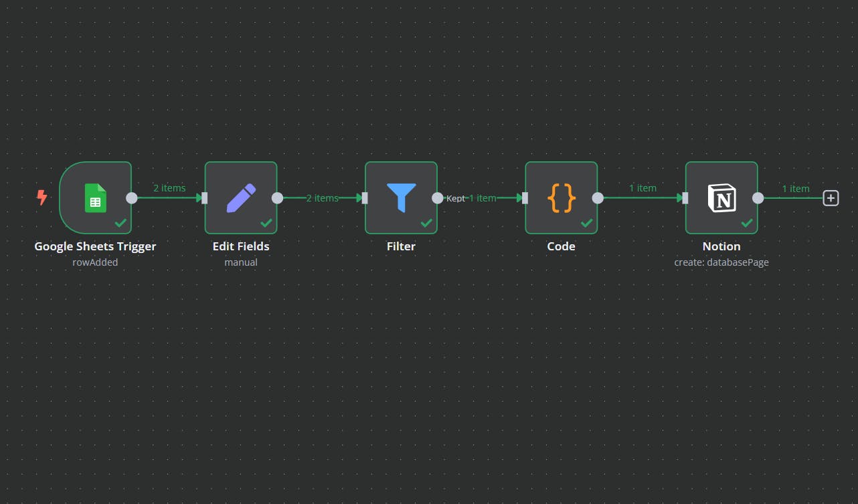Select the "Notion" node label

pos(721,246)
